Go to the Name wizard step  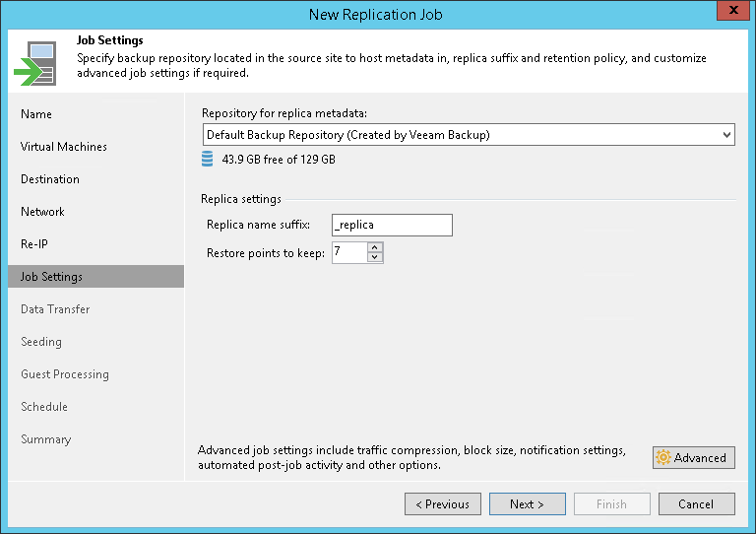36,114
